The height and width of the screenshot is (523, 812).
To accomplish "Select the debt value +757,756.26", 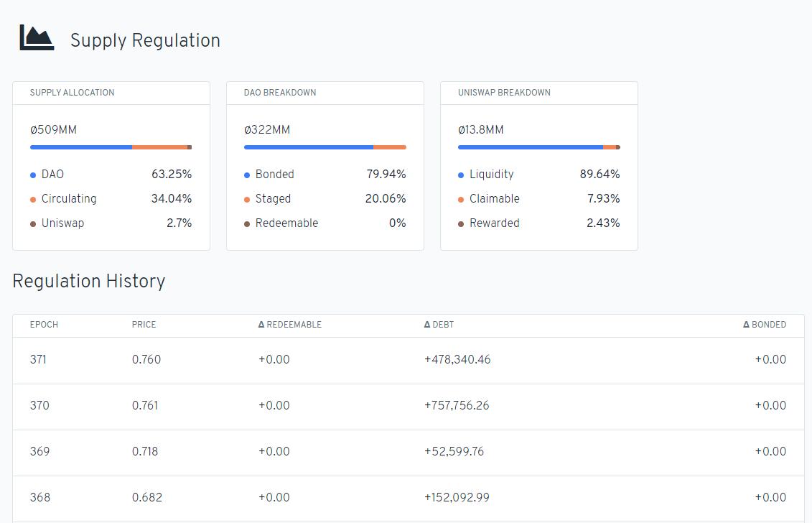I will click(457, 406).
